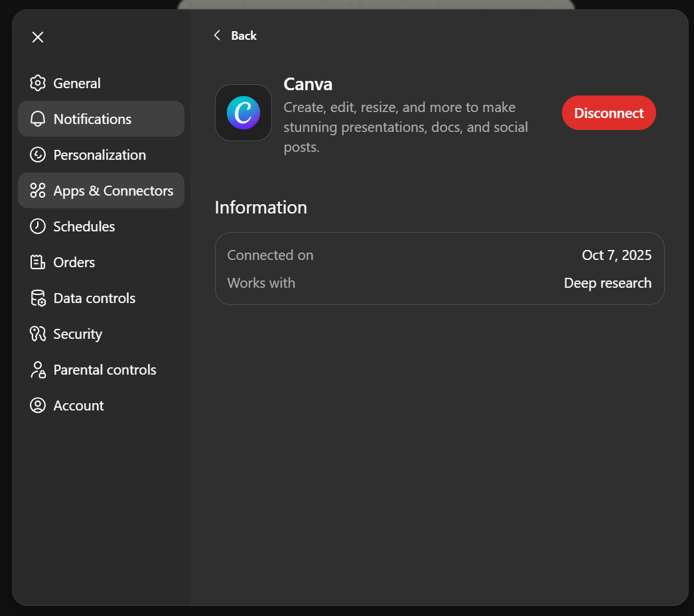
Task: Click the Orders clipboard icon
Action: point(38,262)
